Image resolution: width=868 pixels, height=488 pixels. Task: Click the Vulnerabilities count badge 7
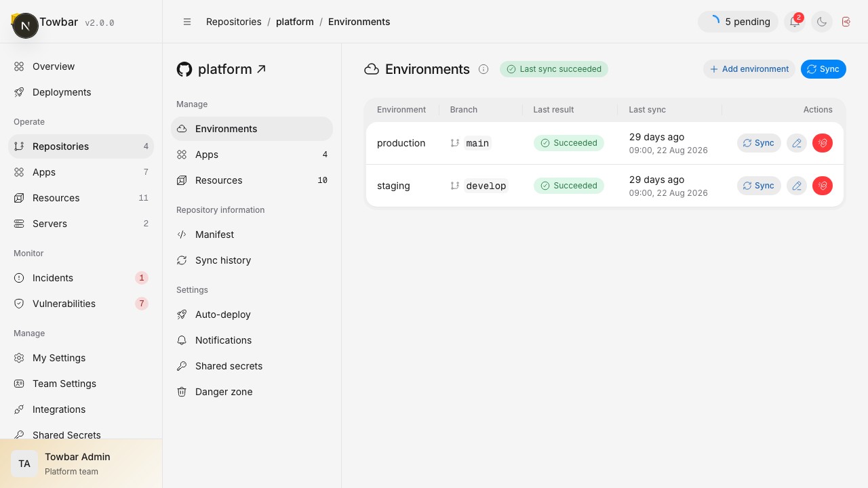(x=142, y=304)
